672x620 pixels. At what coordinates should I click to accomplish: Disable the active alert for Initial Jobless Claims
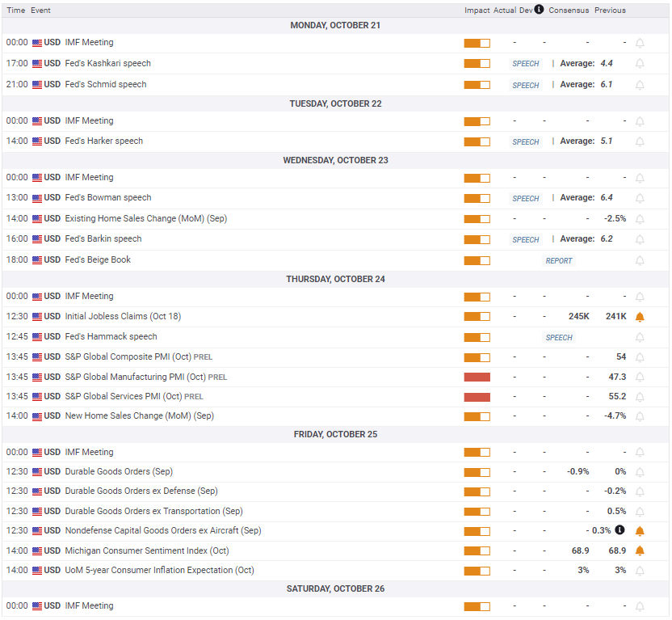(x=640, y=317)
